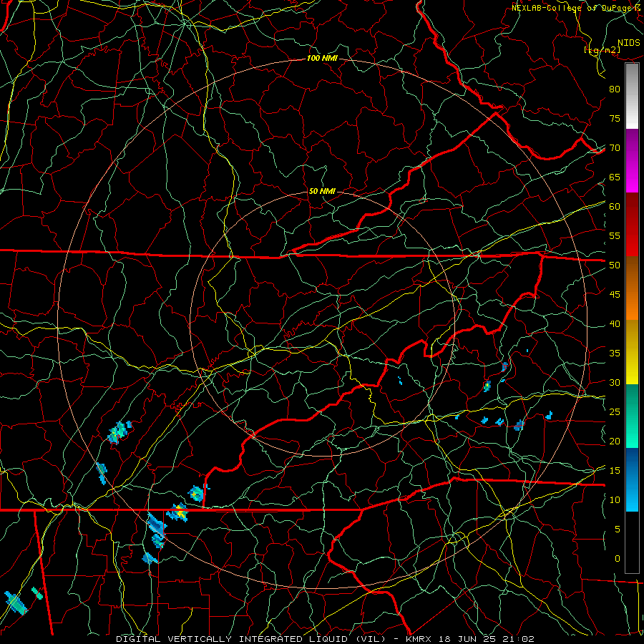
Task: Click the Digital Vertically Integrated Liquid caption
Action: tap(250, 639)
